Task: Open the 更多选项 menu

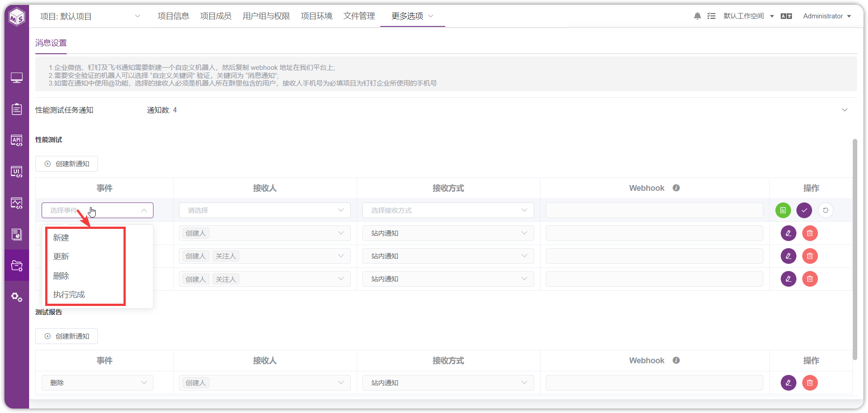Action: tap(413, 16)
